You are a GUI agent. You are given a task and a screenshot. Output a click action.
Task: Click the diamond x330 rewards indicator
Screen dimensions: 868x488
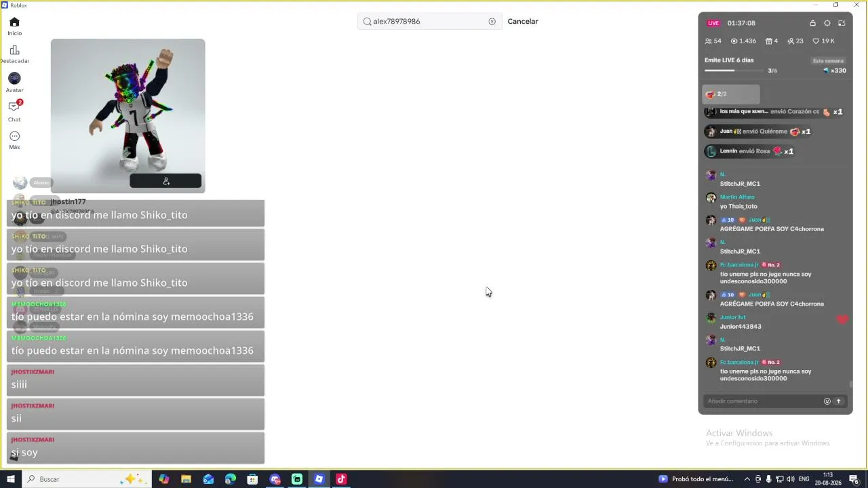(834, 70)
